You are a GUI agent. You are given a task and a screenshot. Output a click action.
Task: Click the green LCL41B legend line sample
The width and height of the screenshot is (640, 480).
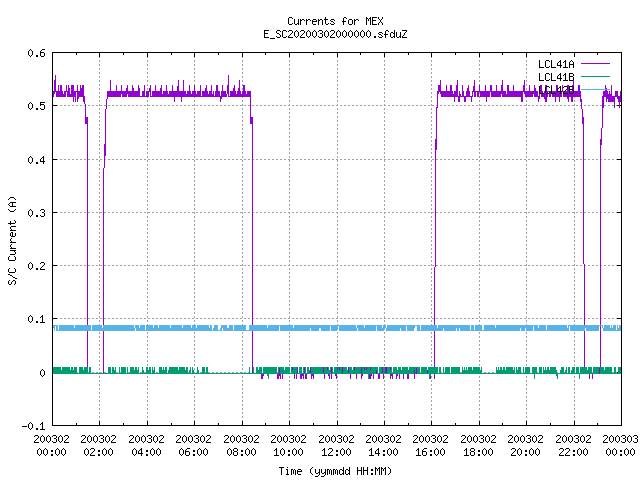(595, 76)
